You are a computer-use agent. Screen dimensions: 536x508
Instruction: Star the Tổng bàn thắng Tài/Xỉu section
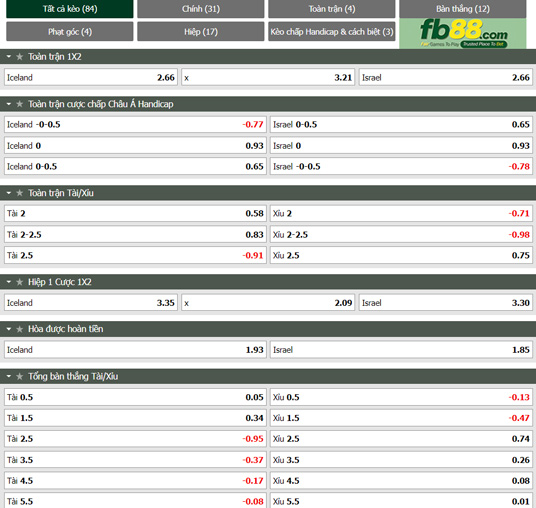(x=19, y=376)
